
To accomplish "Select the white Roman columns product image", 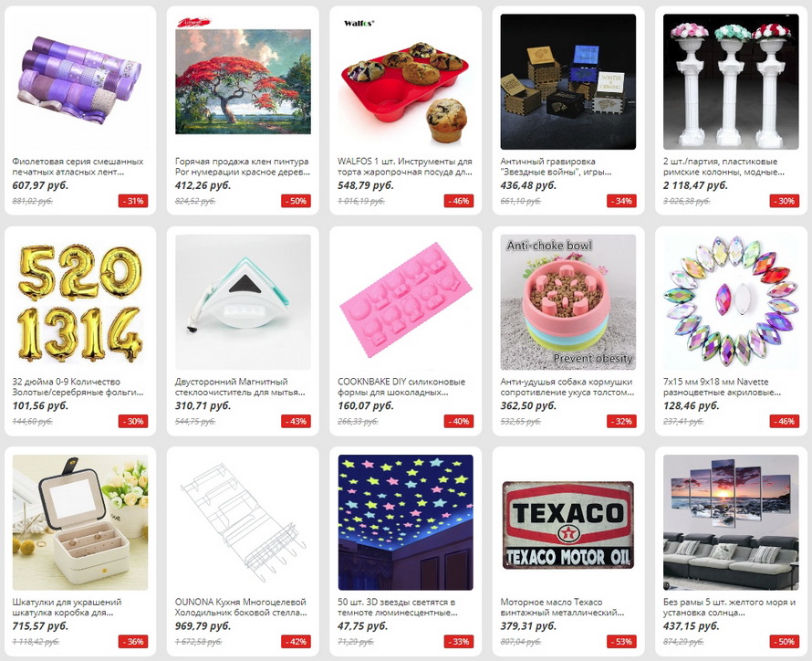I will point(731,82).
